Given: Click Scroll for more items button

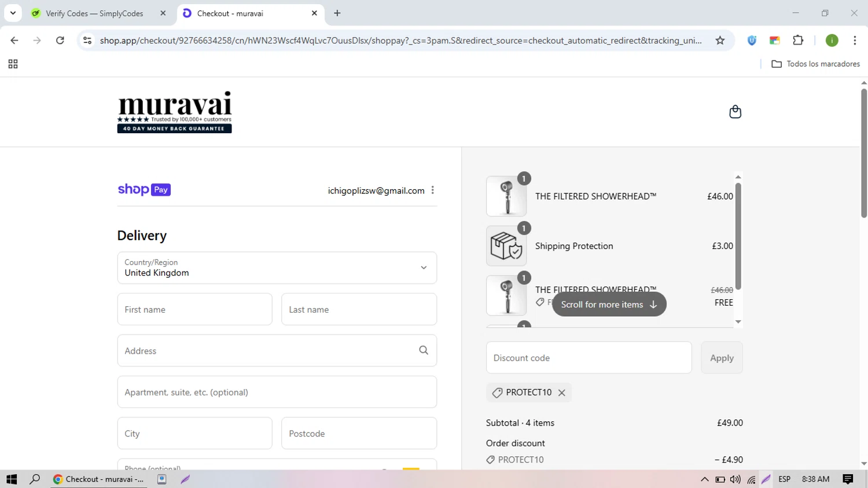Looking at the screenshot, I should click(609, 304).
